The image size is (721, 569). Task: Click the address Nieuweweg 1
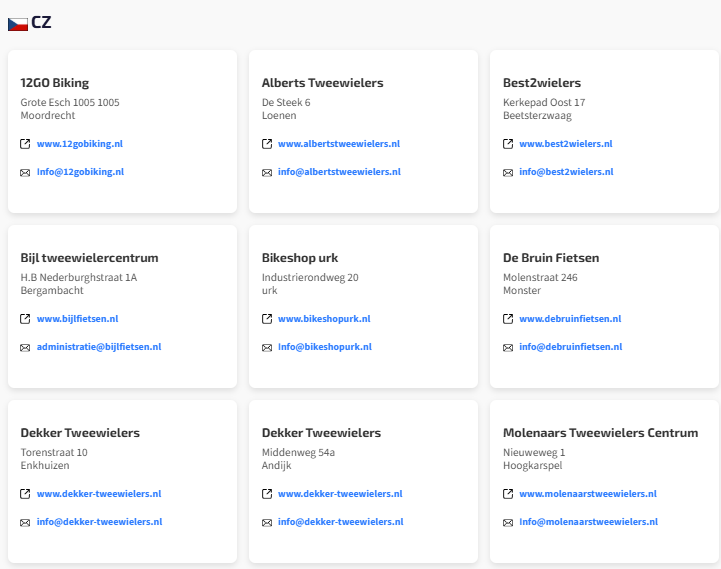click(x=534, y=452)
